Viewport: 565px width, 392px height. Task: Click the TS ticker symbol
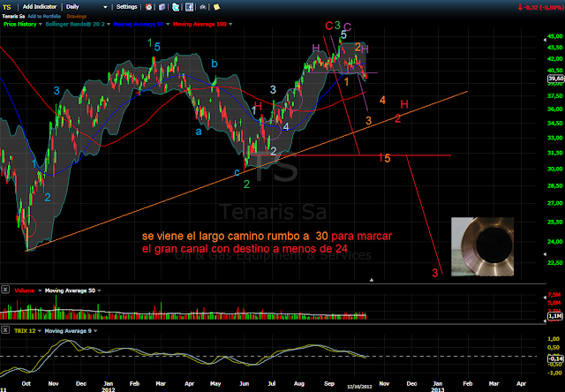click(x=6, y=7)
